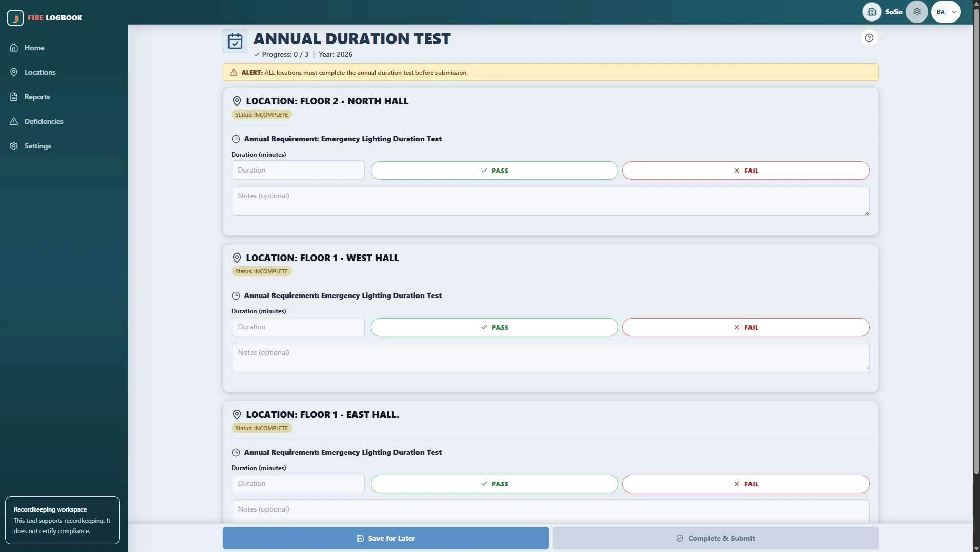Click Duration field for Floor 1 - West Hall
The image size is (980, 552).
pyautogui.click(x=298, y=327)
